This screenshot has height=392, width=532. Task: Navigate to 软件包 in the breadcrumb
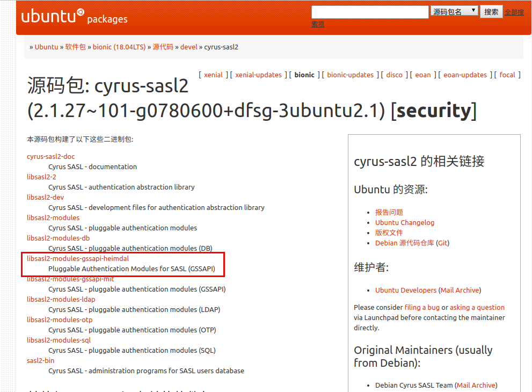coord(75,47)
